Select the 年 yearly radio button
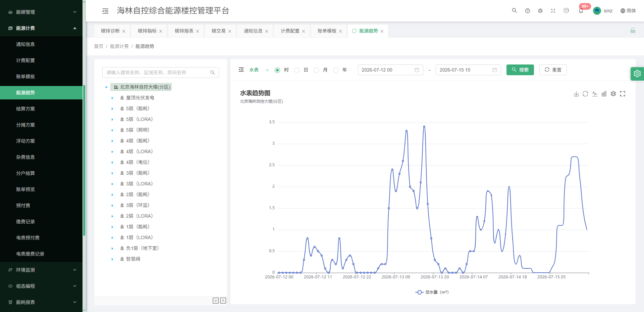 [x=336, y=70]
